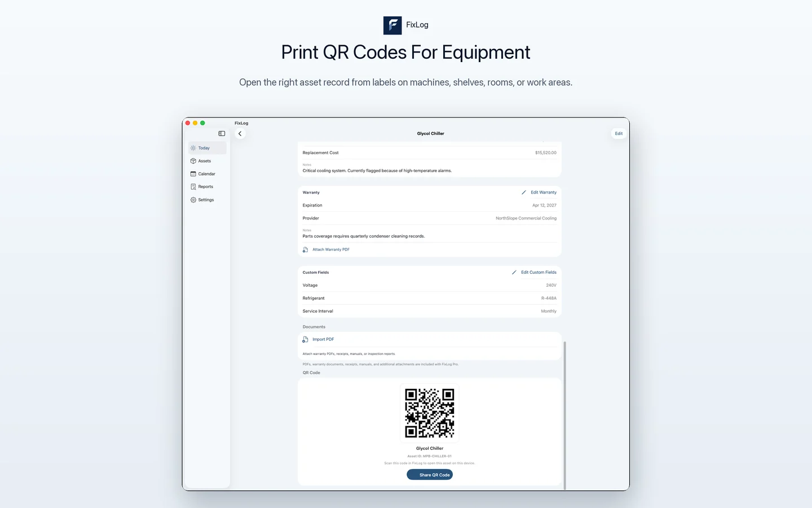The width and height of the screenshot is (812, 508).
Task: Click the Refrigerant value R-448A
Action: [549, 299]
